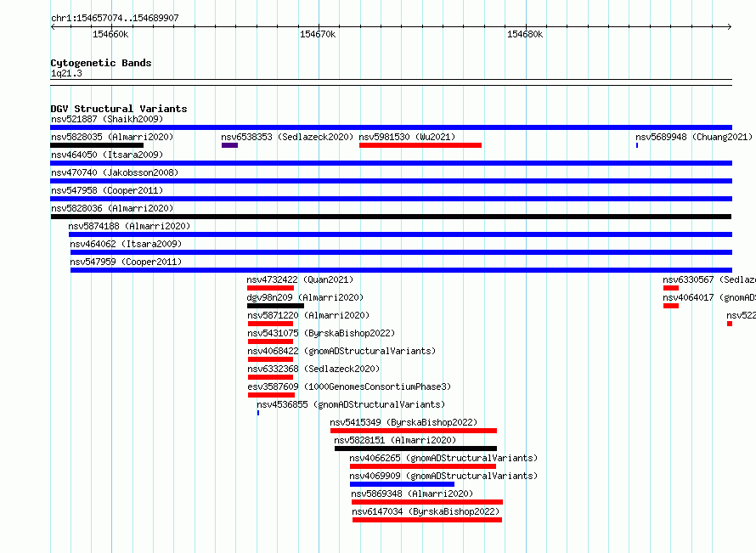Screen dimensions: 756x553
Task: Open nsv5431075 (ByrskaBishop2022) variant
Action: pyautogui.click(x=321, y=333)
